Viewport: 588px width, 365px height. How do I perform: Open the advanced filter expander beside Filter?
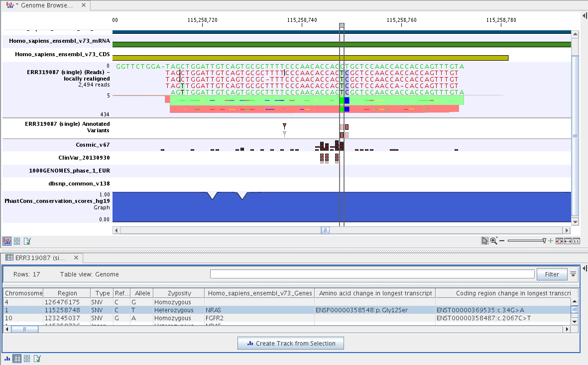click(573, 274)
